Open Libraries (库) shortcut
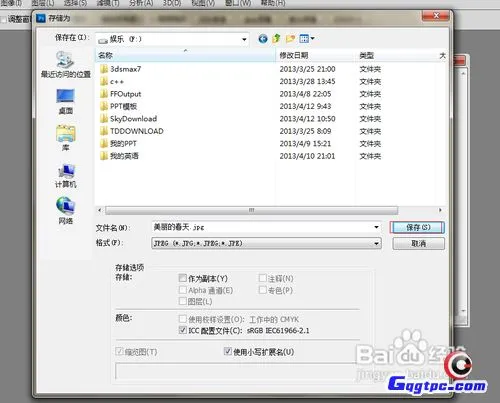This screenshot has height=403, width=500. tap(66, 138)
